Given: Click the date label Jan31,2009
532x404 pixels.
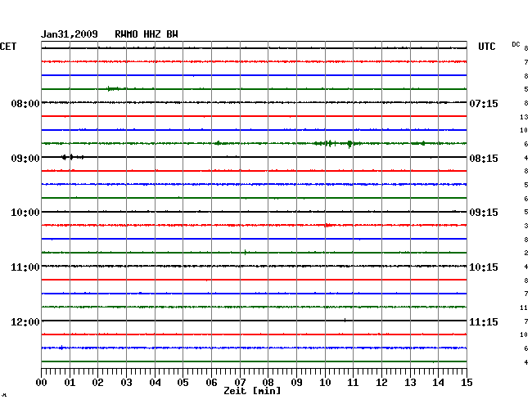Looking at the screenshot, I should tap(70, 34).
